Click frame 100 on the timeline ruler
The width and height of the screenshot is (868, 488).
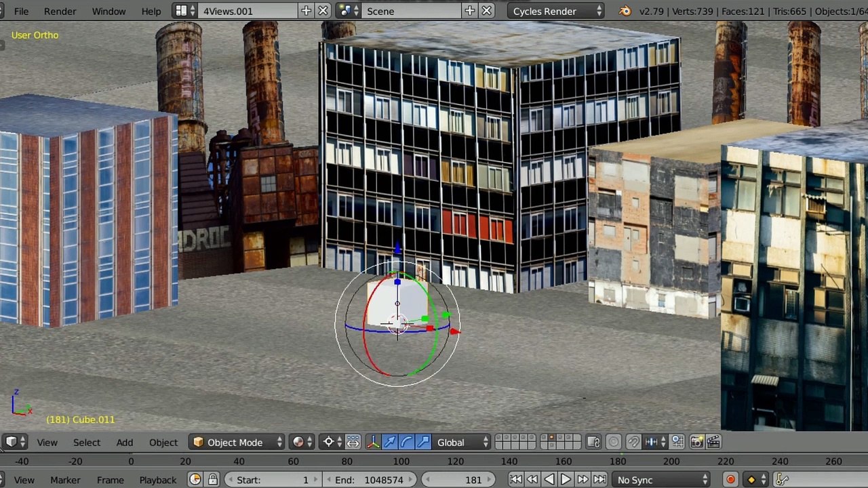[401, 461]
